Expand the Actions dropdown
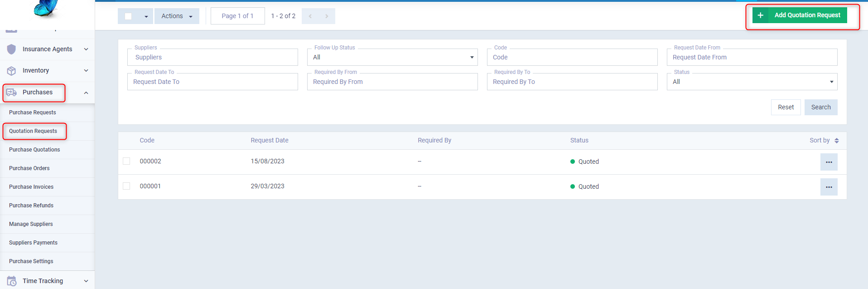The width and height of the screenshot is (868, 289). pos(176,16)
